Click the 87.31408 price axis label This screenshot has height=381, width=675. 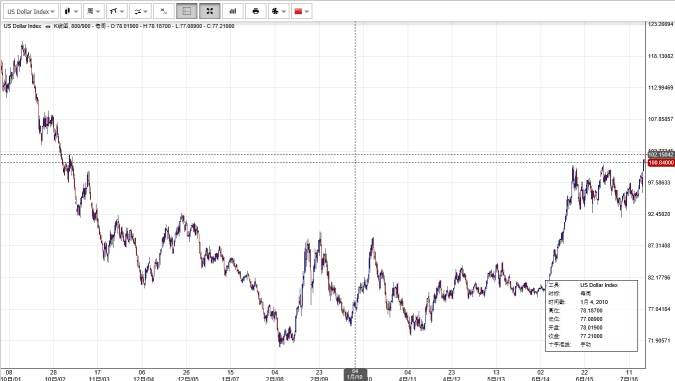[x=659, y=245]
